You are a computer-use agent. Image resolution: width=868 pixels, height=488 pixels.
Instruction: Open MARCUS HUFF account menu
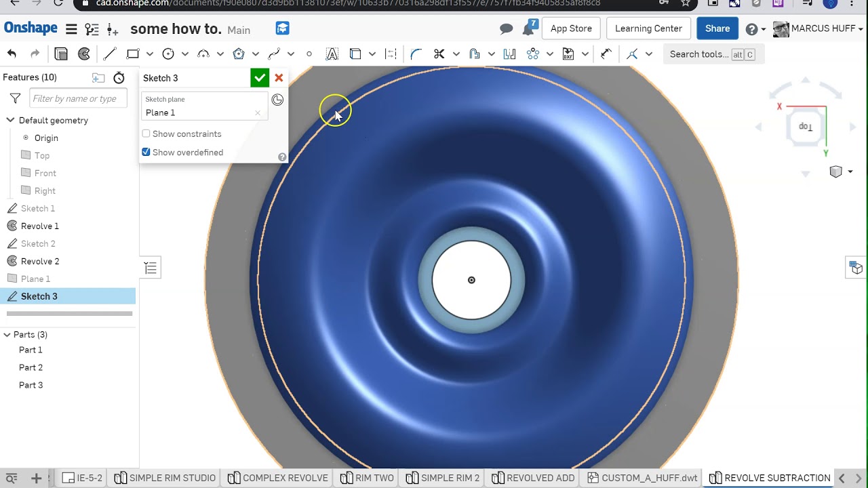click(818, 28)
